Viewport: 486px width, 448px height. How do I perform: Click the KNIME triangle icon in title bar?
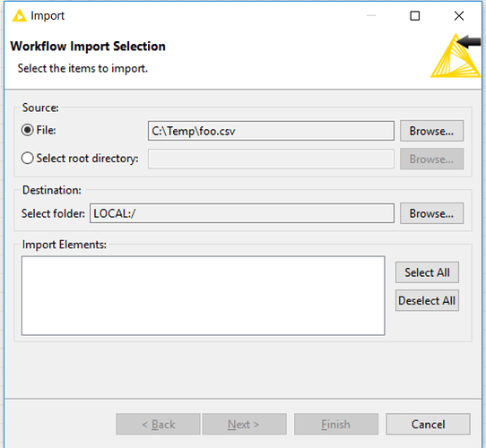(x=19, y=15)
